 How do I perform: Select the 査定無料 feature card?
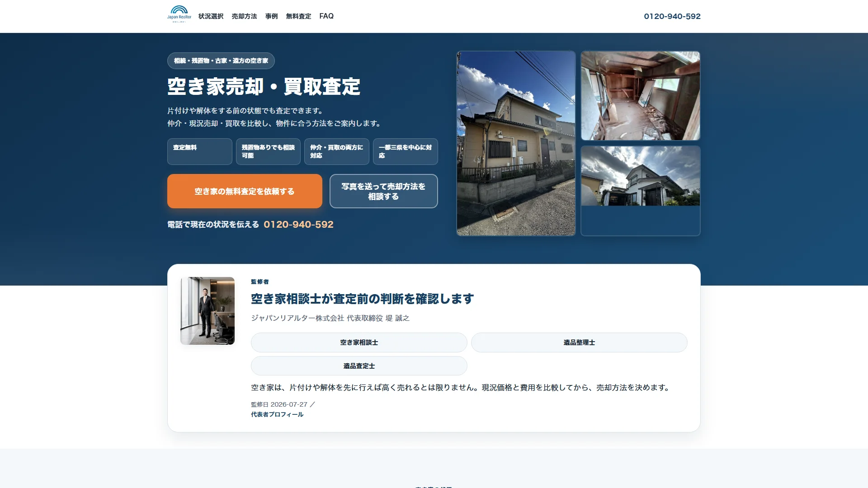pos(200,151)
